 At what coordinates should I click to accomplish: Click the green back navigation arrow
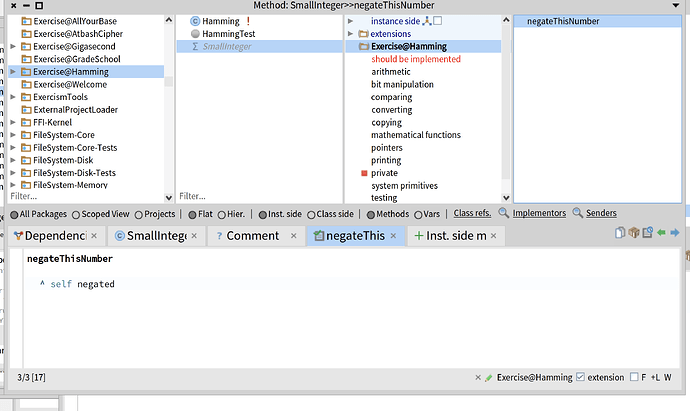(x=661, y=232)
